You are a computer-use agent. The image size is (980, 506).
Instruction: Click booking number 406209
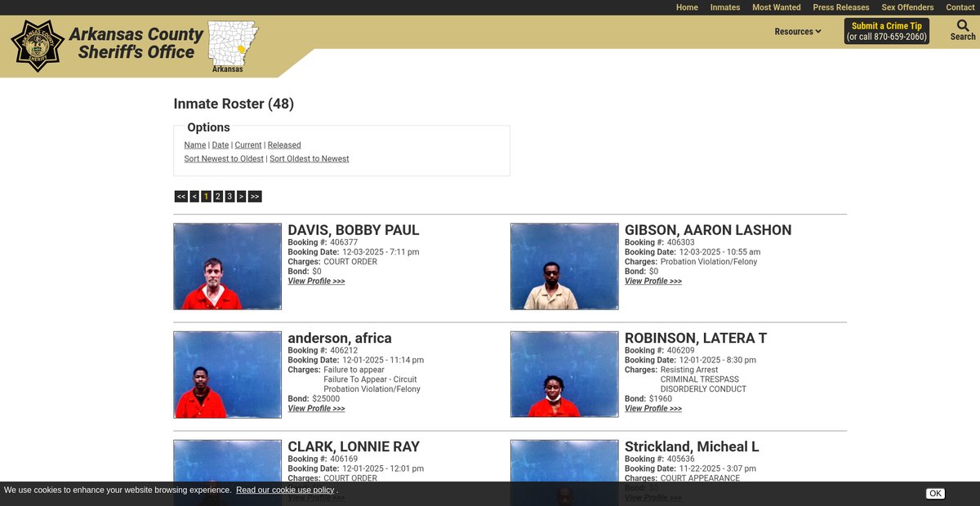click(x=681, y=351)
